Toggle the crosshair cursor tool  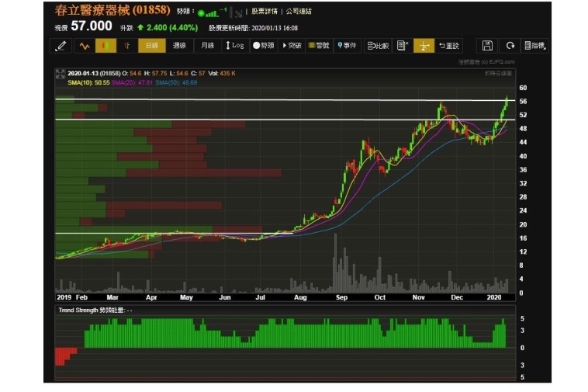coord(424,46)
